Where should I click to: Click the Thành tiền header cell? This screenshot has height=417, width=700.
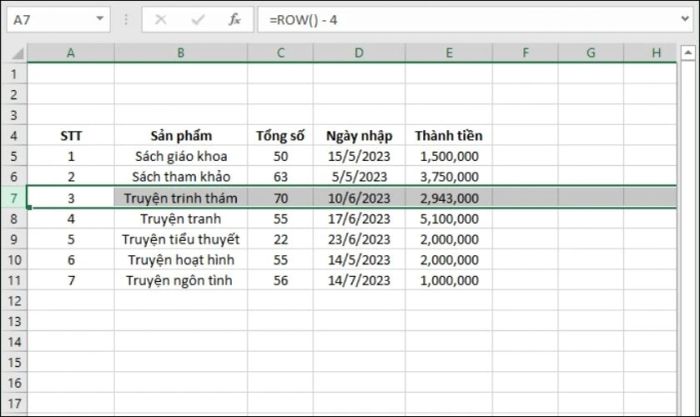(449, 135)
